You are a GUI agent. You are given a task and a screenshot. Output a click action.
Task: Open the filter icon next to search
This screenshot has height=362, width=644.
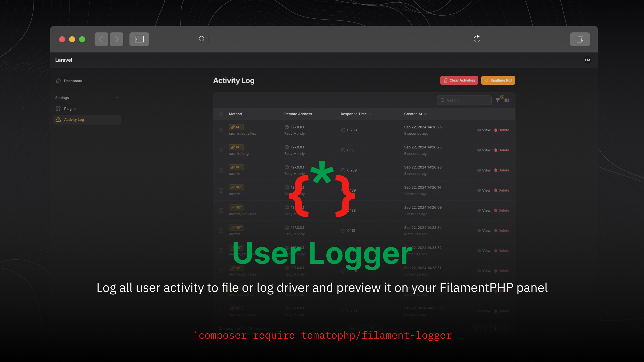point(498,100)
